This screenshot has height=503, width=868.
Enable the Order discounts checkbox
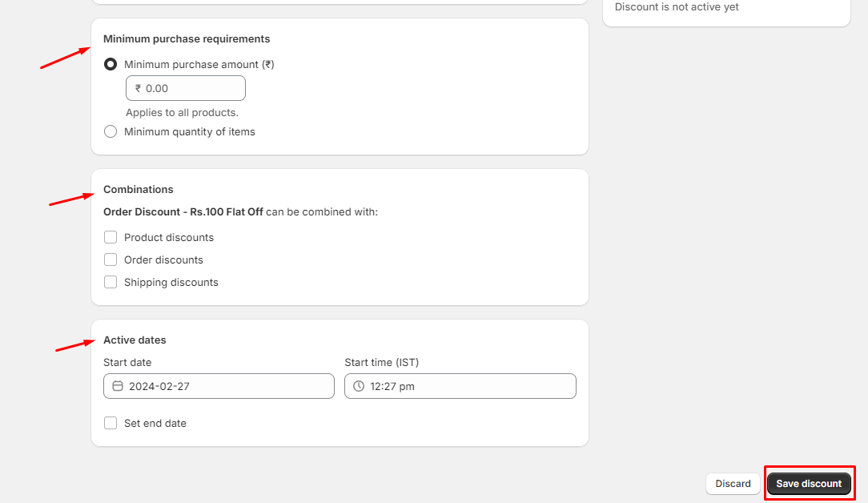(110, 260)
